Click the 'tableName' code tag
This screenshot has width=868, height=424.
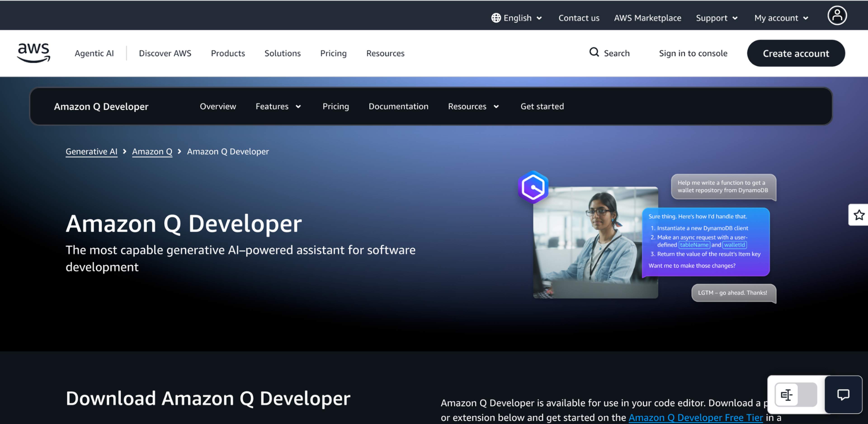694,245
